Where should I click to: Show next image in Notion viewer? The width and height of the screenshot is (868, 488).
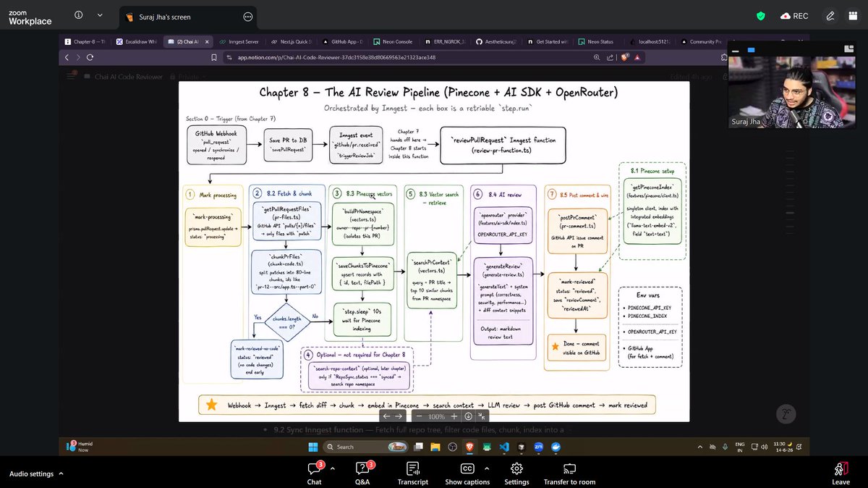pyautogui.click(x=399, y=416)
